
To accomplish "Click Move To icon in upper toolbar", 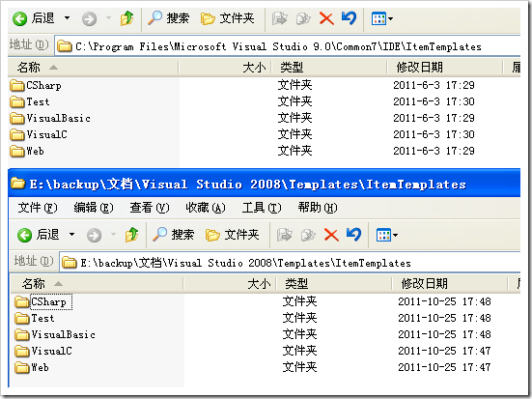I will [x=280, y=18].
